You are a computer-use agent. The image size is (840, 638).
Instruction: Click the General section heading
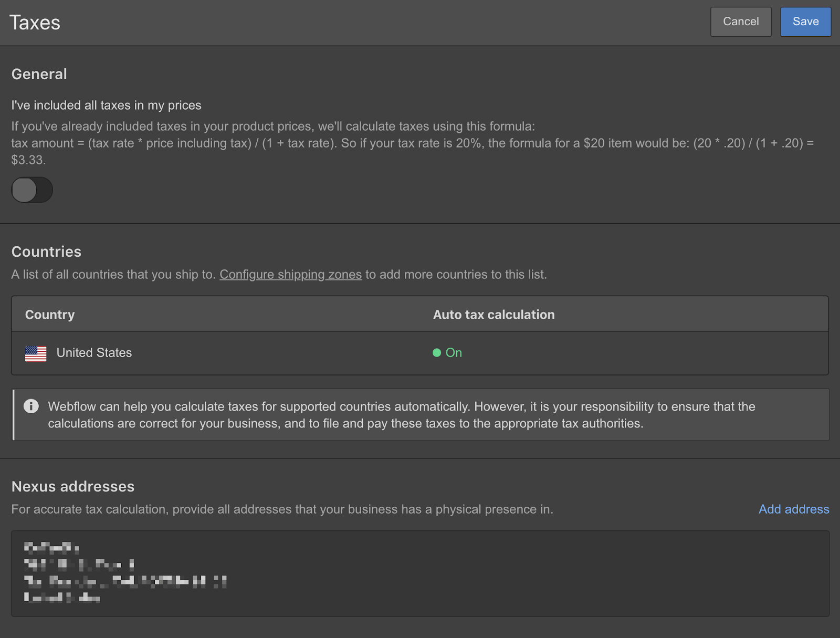tap(39, 74)
